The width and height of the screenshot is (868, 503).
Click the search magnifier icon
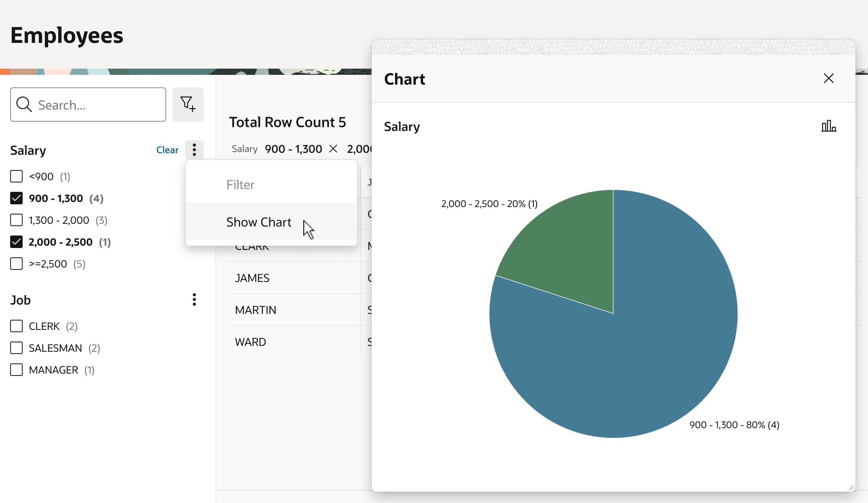pos(24,104)
